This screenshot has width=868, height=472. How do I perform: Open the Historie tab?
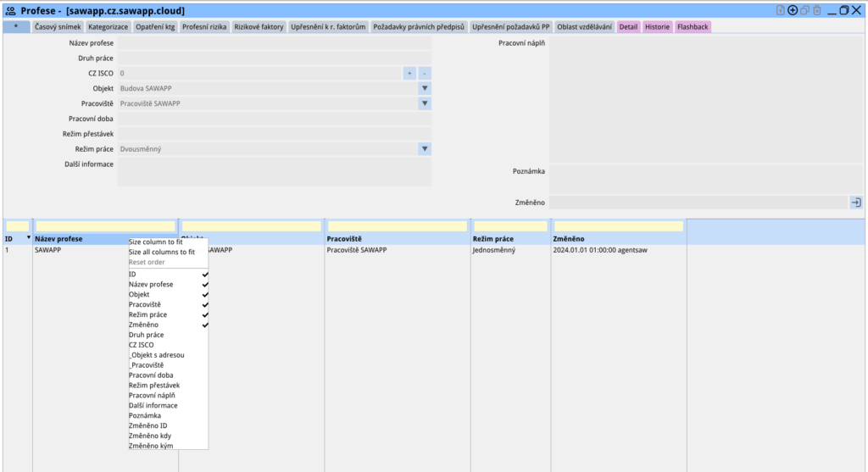657,27
